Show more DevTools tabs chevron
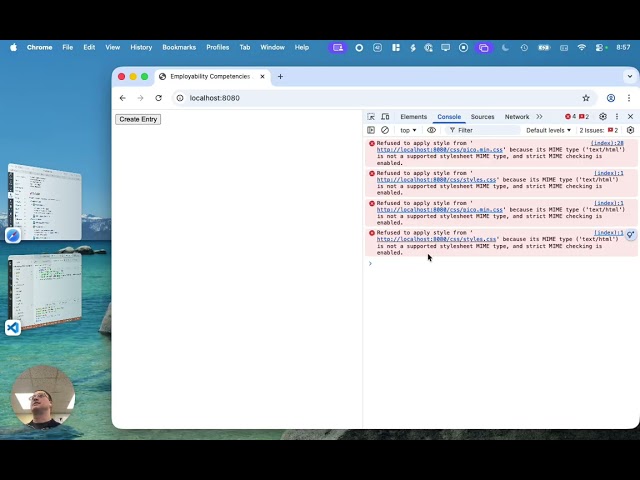 click(x=540, y=117)
